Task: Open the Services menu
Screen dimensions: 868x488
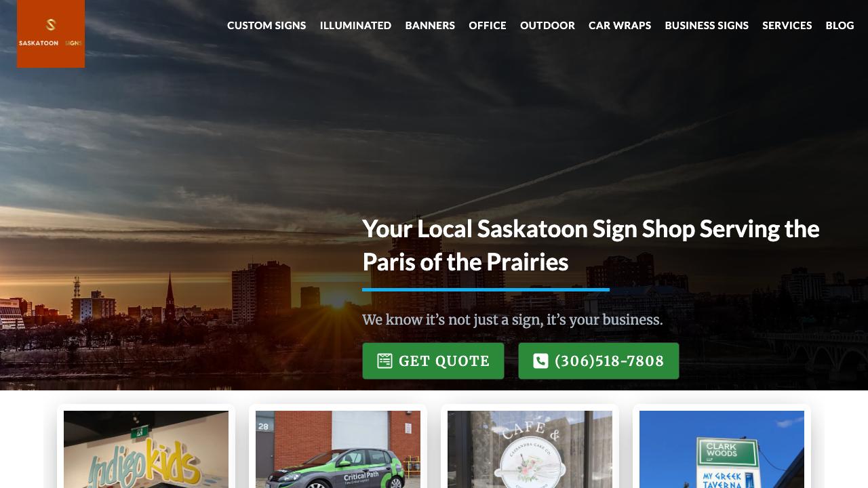Action: pyautogui.click(x=787, y=25)
